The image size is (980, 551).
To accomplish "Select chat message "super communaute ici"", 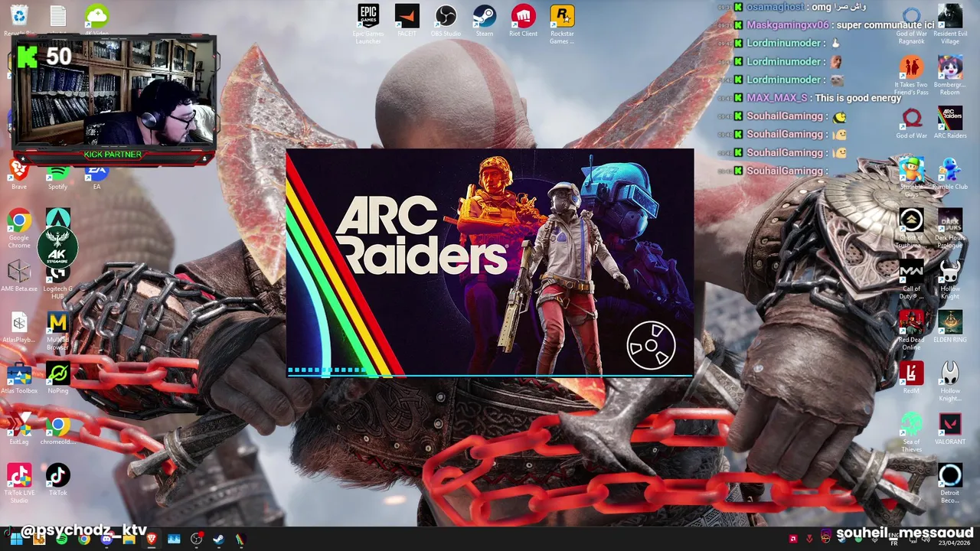I will click(x=885, y=24).
